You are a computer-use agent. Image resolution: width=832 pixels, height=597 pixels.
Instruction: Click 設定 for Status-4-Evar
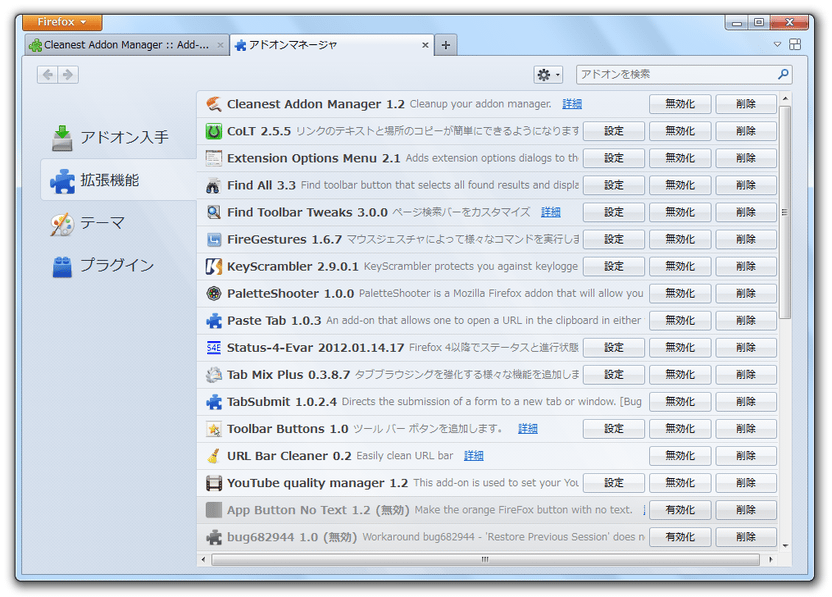(x=614, y=348)
